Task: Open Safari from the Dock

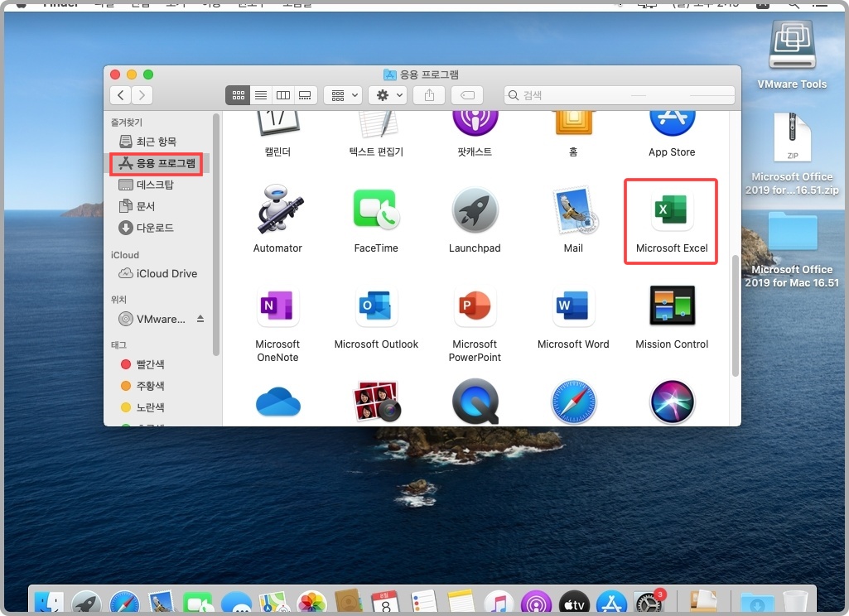Action: pos(124,603)
